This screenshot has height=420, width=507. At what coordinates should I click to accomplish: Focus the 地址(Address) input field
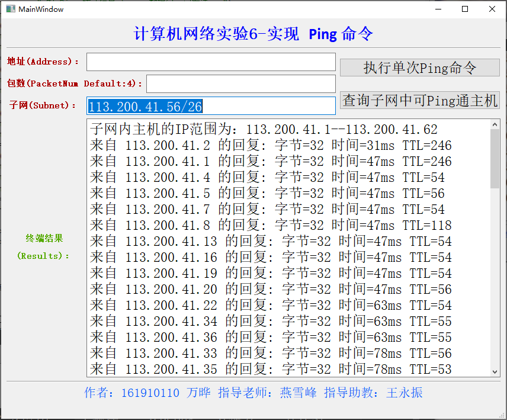click(211, 62)
